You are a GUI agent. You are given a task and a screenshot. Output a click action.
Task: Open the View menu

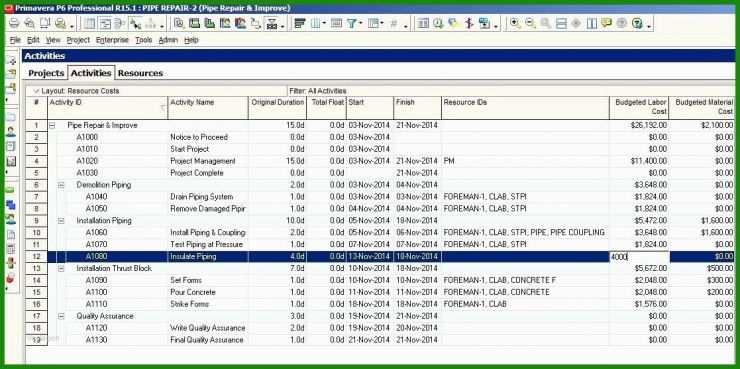point(53,40)
